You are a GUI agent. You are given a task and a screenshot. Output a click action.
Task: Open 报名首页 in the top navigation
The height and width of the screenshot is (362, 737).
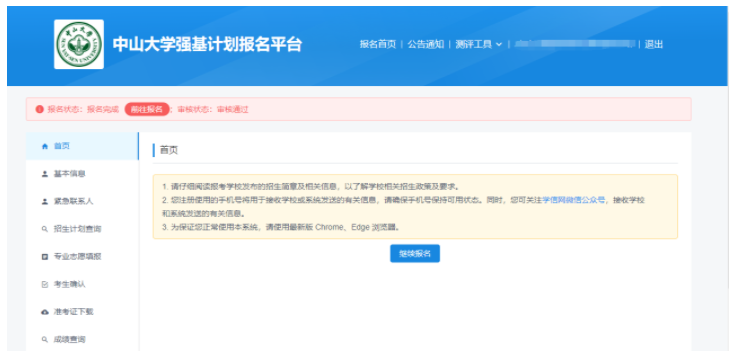378,45
